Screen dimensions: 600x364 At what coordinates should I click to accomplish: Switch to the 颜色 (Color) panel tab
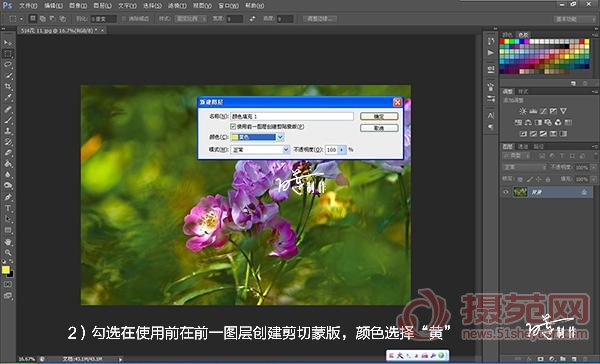click(x=507, y=34)
